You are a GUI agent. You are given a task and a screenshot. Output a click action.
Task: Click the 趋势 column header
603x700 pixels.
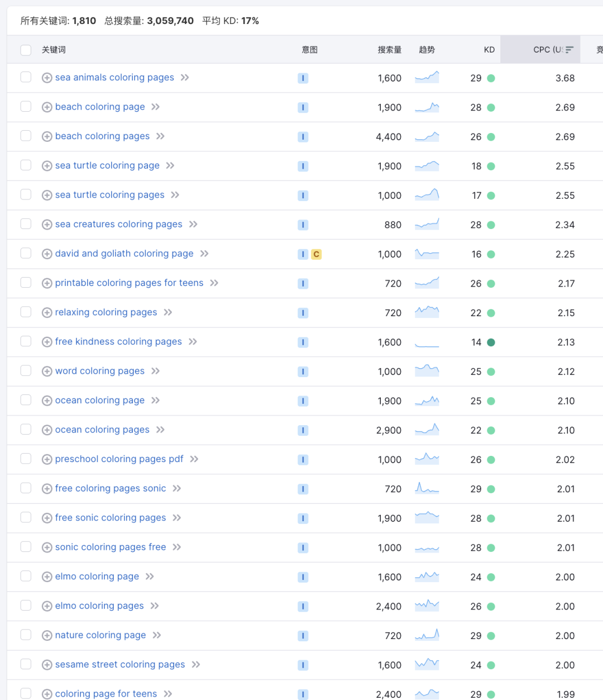(427, 50)
